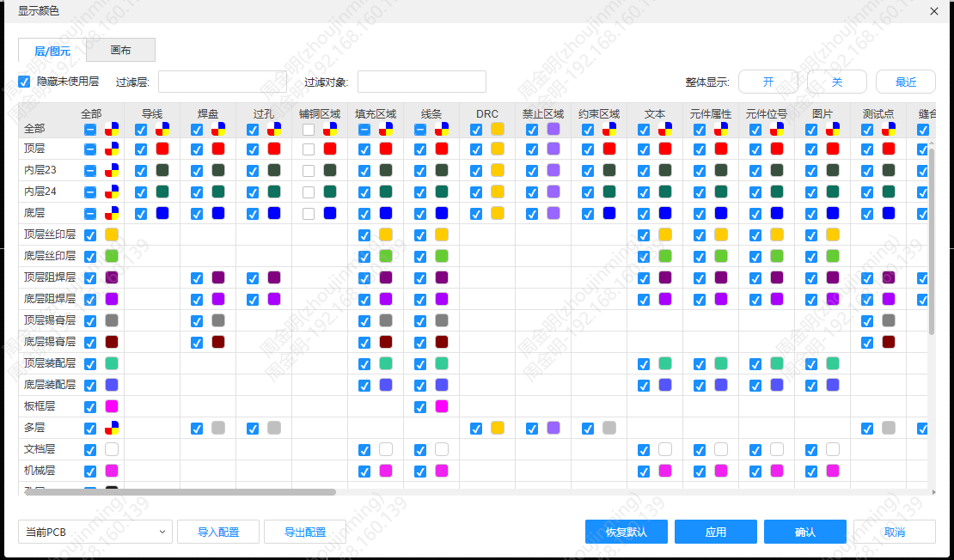Viewport: 954px width, 560px height.
Task: Click the horizontal scrollbar thumb
Action: click(x=180, y=492)
